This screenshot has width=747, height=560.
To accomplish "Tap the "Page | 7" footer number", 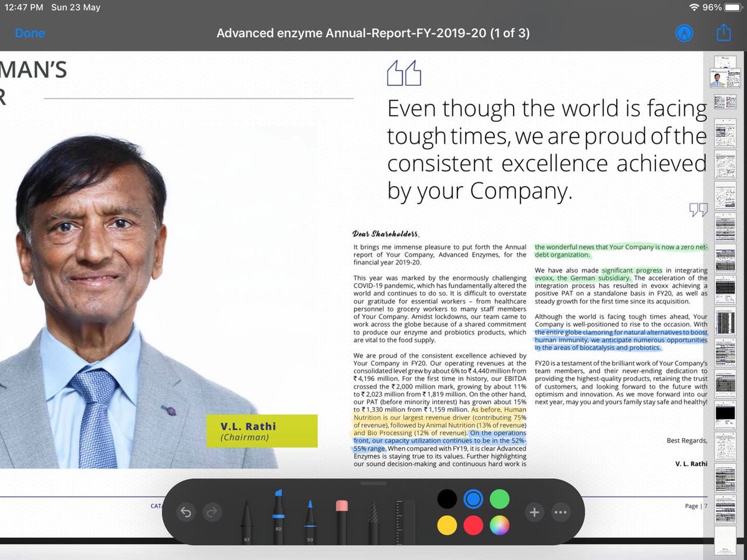I will tap(696, 506).
